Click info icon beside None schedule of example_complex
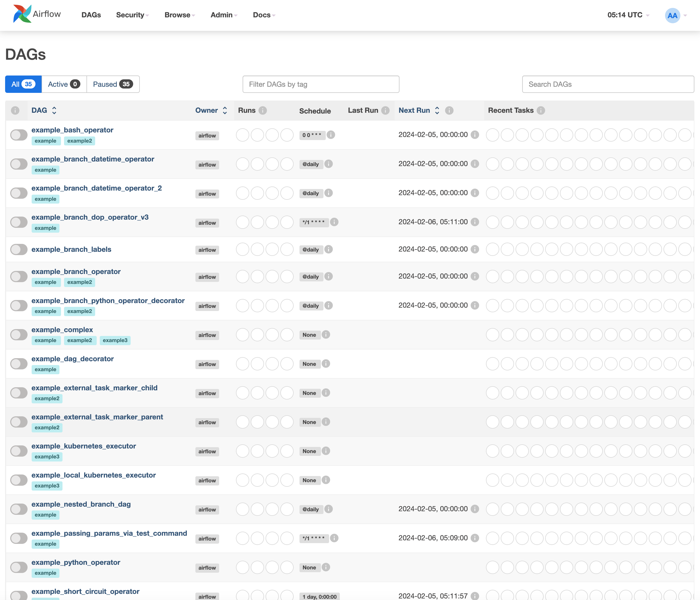Image resolution: width=700 pixels, height=600 pixels. (326, 334)
